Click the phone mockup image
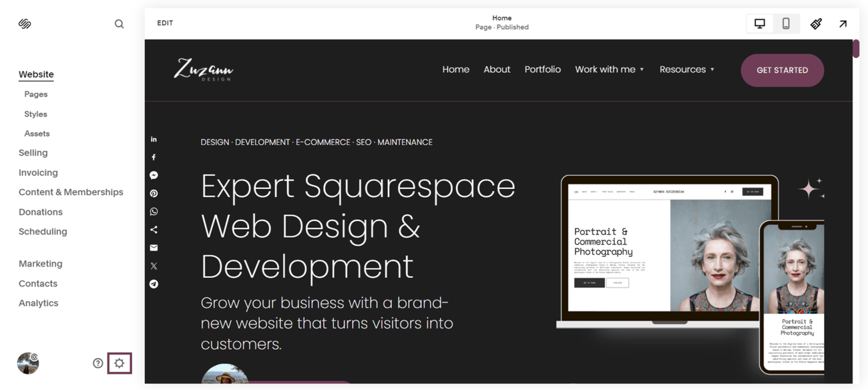The width and height of the screenshot is (868, 390). coord(792,297)
